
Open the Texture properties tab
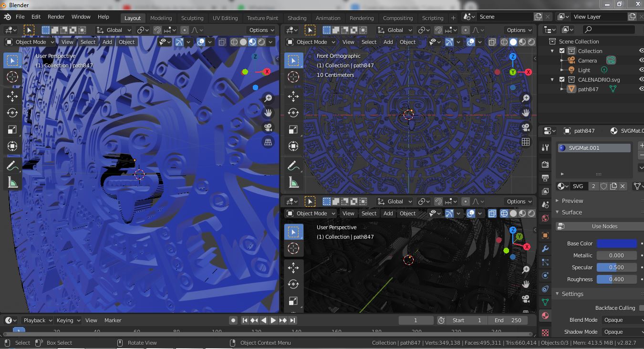[545, 332]
